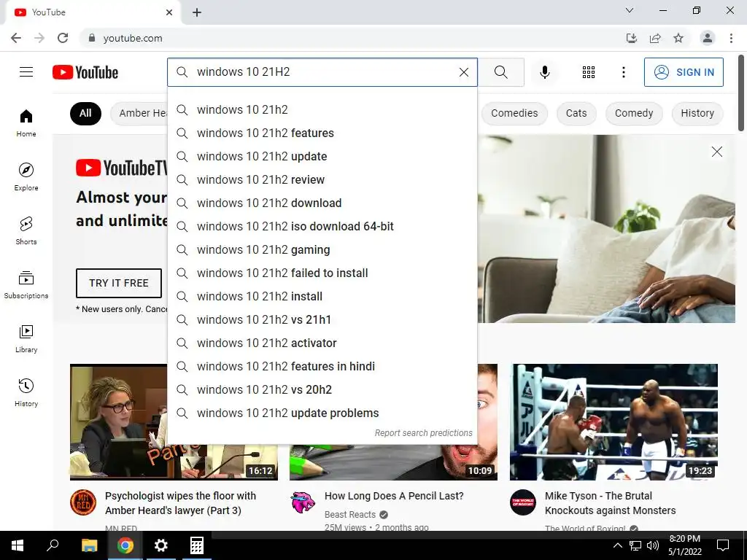Select the History filter chip

(697, 113)
